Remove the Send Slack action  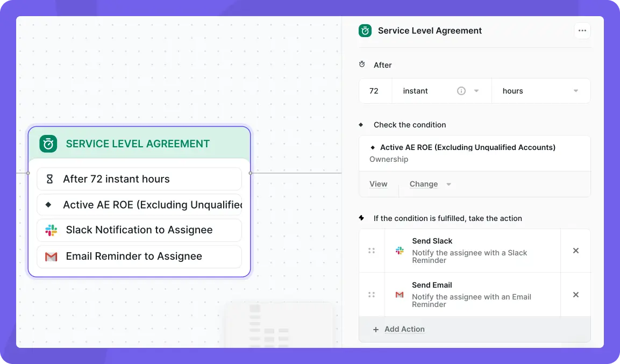[x=576, y=251]
